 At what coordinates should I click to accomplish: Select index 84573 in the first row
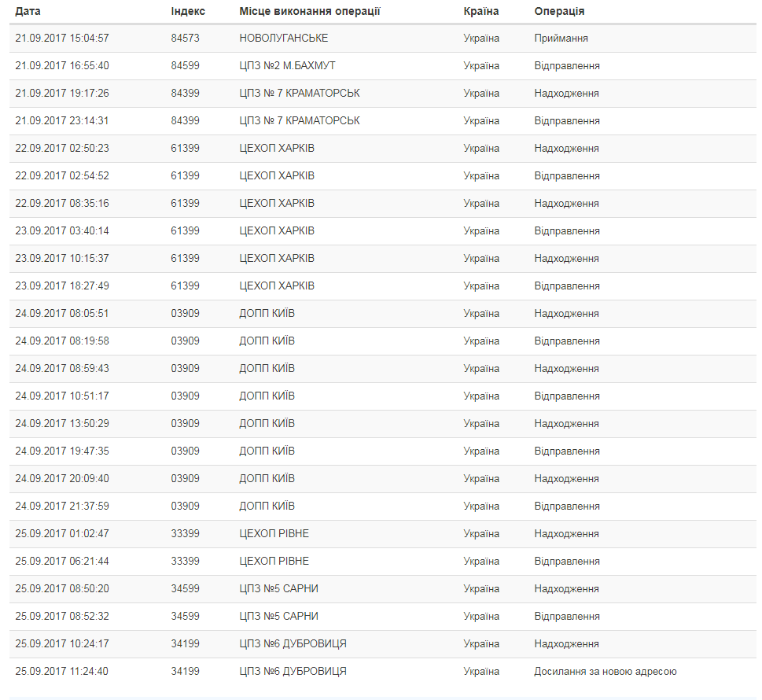tap(185, 39)
